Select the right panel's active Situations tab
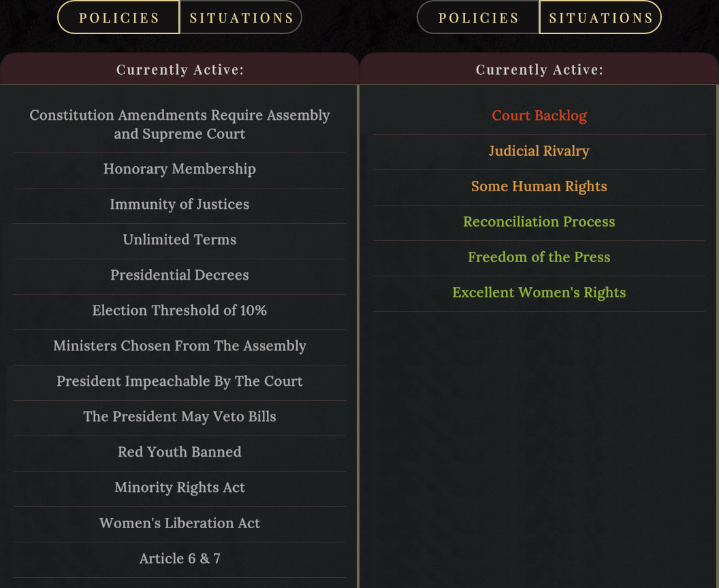This screenshot has width=719, height=588. pyautogui.click(x=601, y=18)
